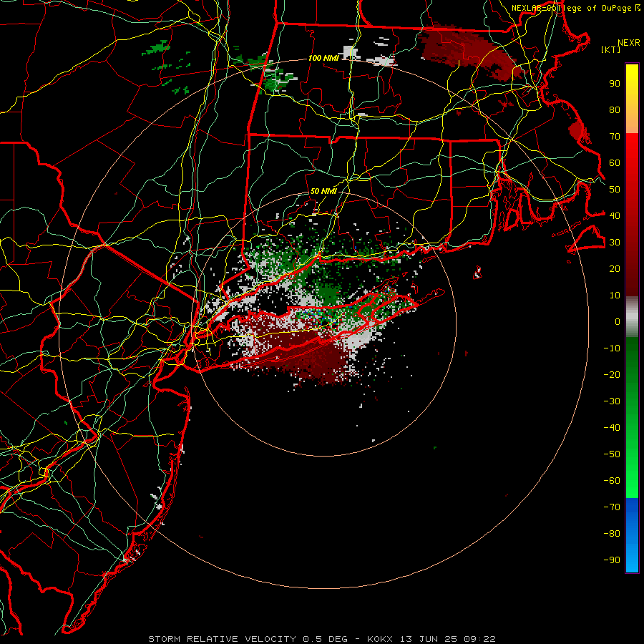Click the "[KT]" units label

pyautogui.click(x=611, y=49)
